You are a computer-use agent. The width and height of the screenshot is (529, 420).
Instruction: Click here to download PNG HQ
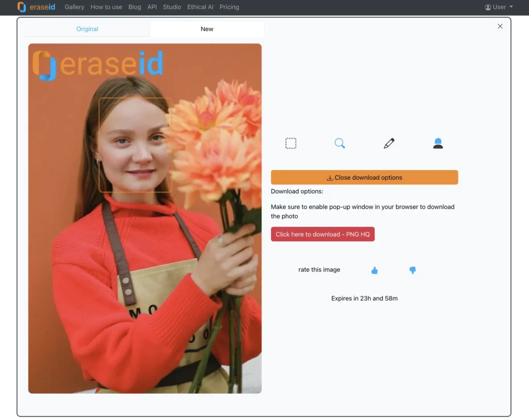[322, 234]
